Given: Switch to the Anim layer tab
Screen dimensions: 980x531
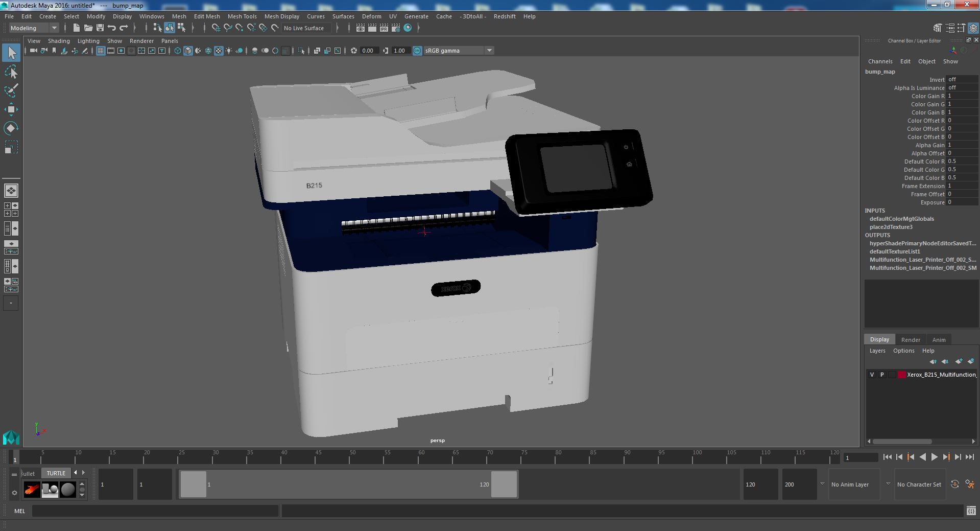Looking at the screenshot, I should (939, 340).
